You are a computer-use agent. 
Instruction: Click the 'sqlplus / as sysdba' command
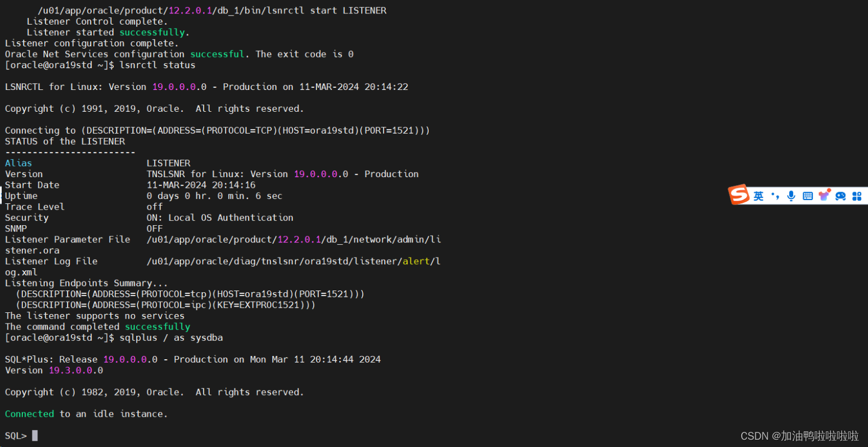pyautogui.click(x=171, y=337)
